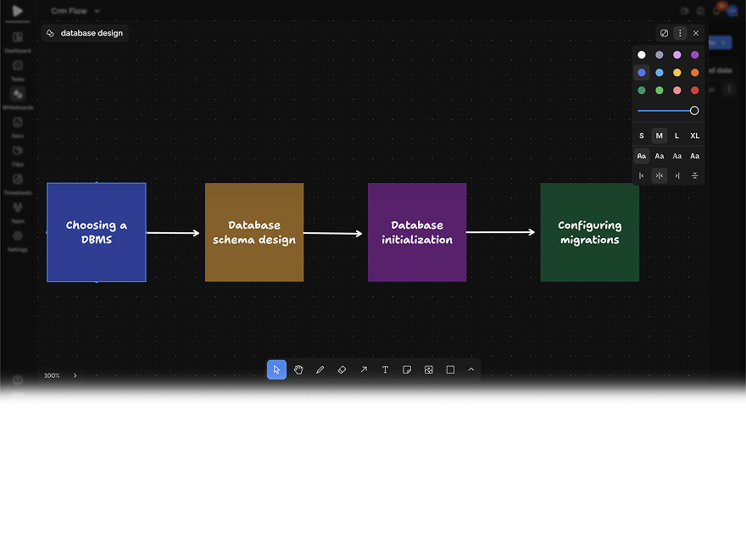The height and width of the screenshot is (560, 746).
Task: Select the Text tool
Action: 385,370
